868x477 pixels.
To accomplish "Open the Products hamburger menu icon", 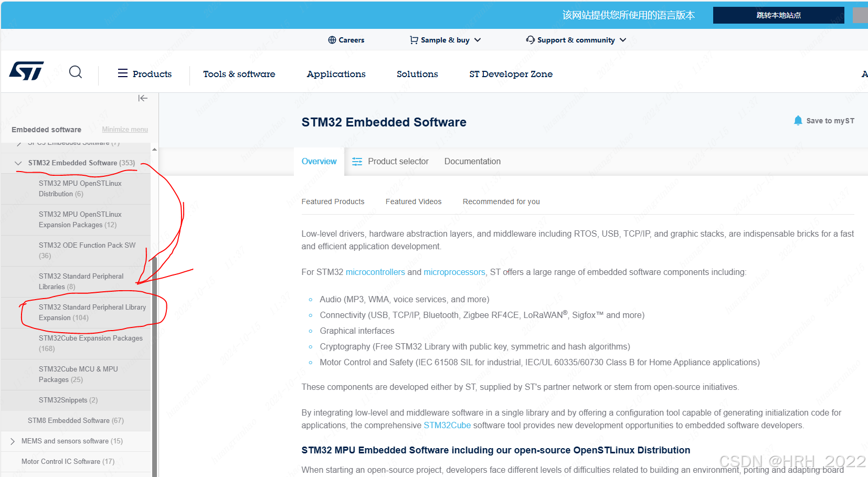I will tap(123, 73).
